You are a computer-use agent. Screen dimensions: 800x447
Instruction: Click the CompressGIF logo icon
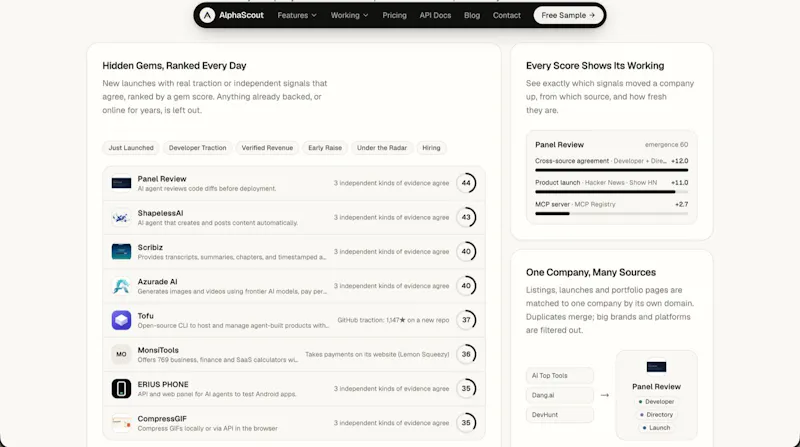coord(121,423)
